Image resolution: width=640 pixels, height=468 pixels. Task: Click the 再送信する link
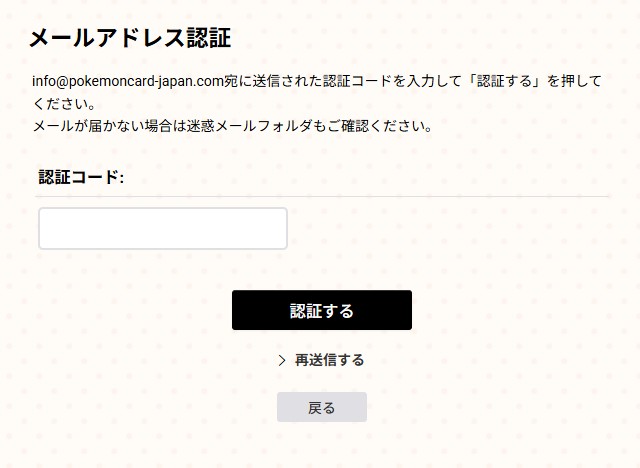[329, 360]
